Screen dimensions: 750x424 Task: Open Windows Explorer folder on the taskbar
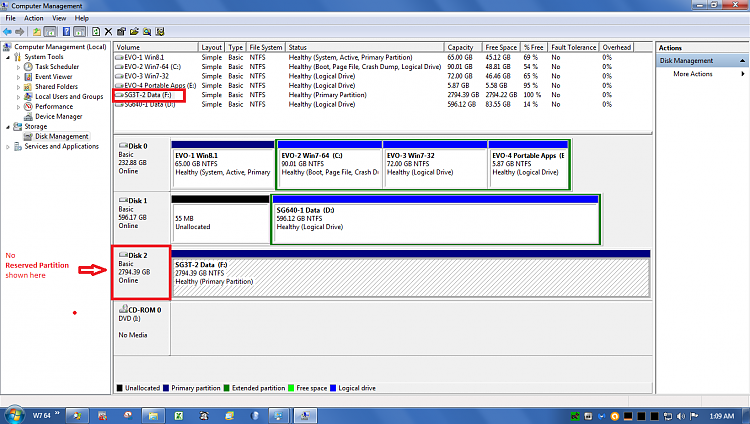coord(153,416)
